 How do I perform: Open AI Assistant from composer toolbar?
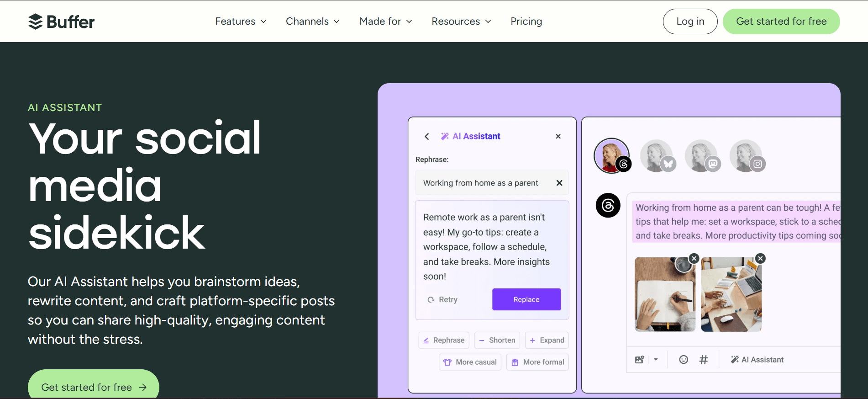pos(757,360)
